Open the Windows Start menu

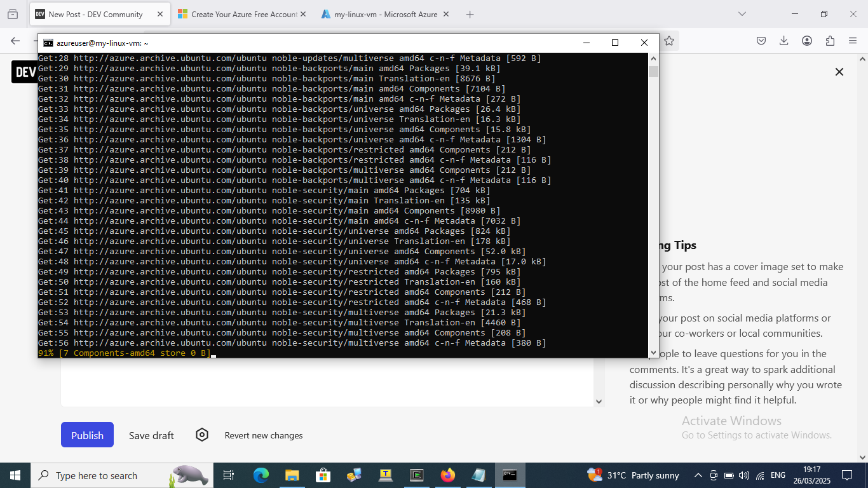[x=15, y=475]
